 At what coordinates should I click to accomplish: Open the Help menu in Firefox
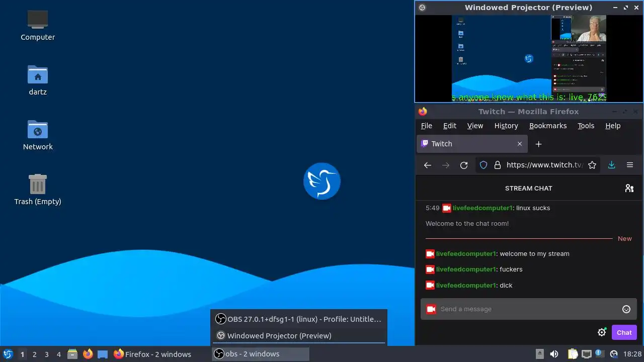[613, 126]
